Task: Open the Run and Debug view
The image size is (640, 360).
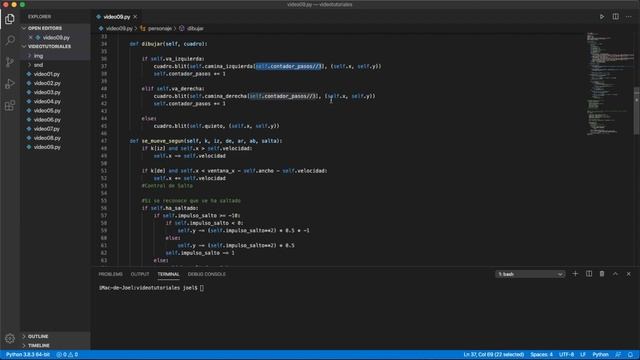Action: tap(10, 84)
